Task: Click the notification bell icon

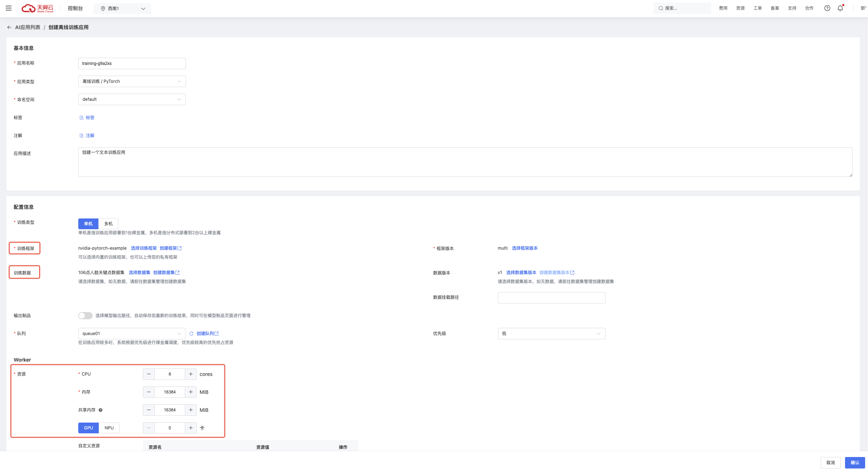Action: pyautogui.click(x=840, y=8)
